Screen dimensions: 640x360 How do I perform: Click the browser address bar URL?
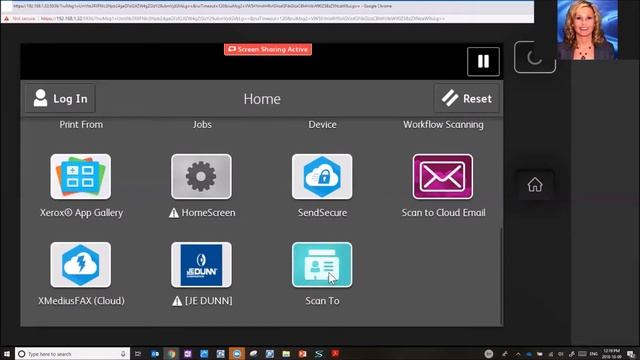coord(243,18)
